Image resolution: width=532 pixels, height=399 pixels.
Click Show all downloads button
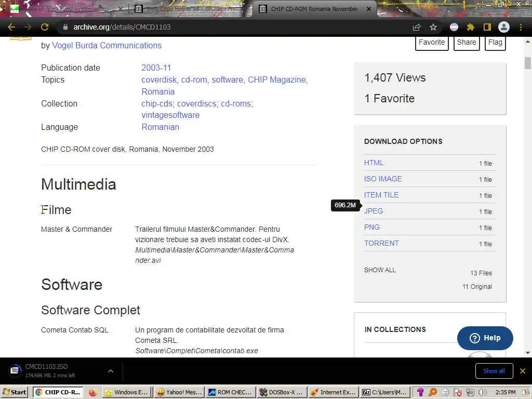[494, 371]
